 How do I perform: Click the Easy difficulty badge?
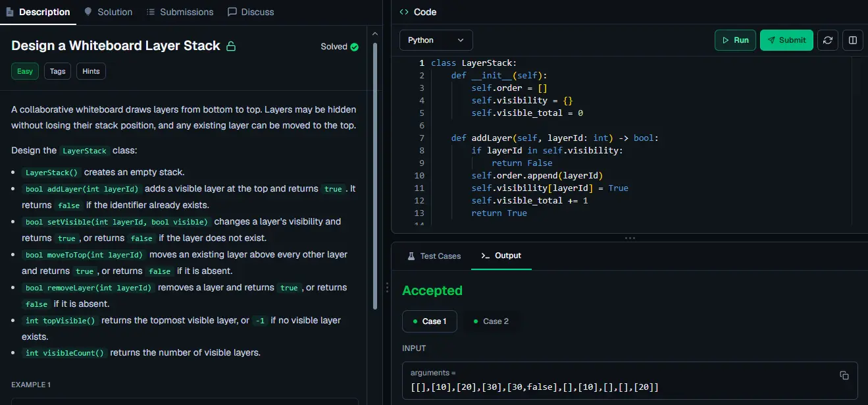[25, 71]
